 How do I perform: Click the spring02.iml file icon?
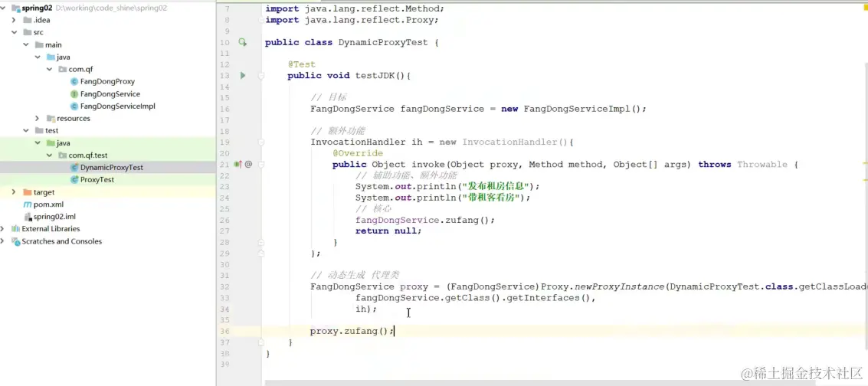point(28,217)
